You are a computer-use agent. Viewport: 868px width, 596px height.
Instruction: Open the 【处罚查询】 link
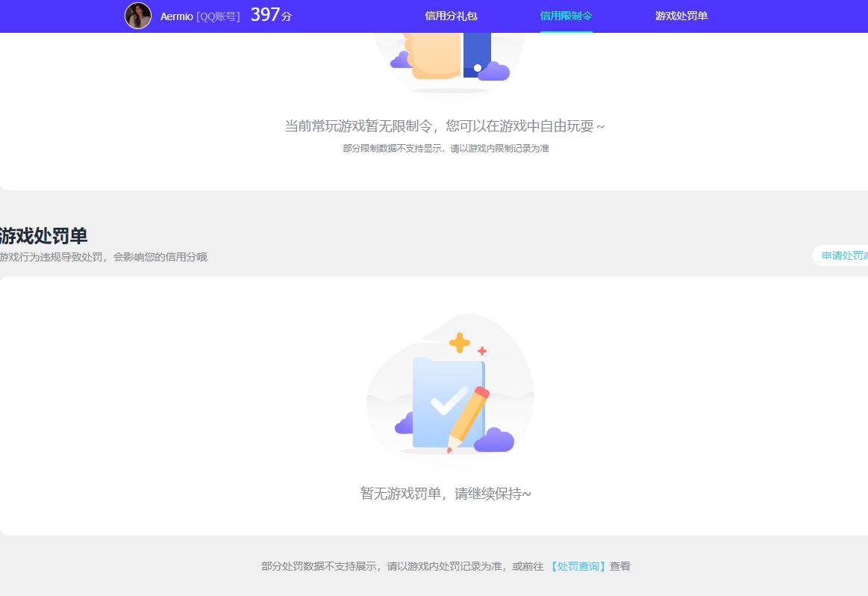[581, 566]
